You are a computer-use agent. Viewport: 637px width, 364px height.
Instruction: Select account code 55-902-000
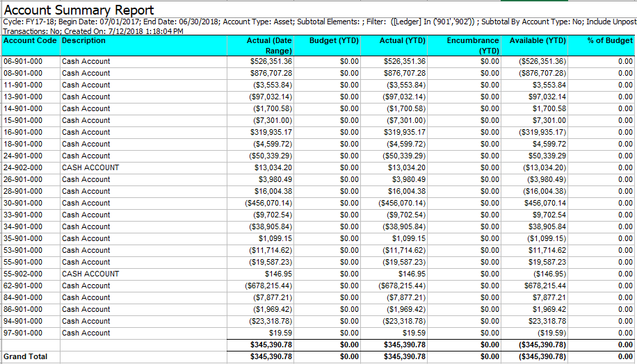(23, 274)
